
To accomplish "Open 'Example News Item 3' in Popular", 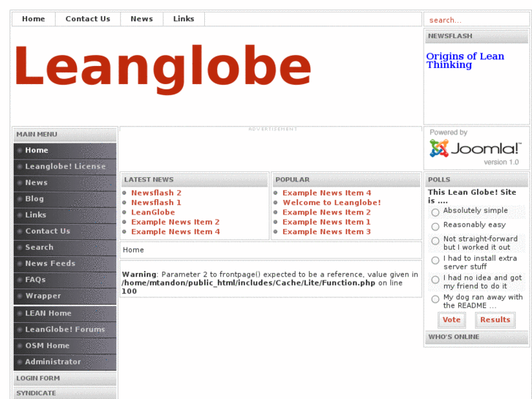I will coord(326,232).
